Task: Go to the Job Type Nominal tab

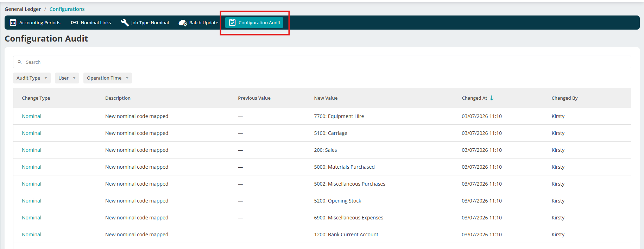Action: coord(145,23)
